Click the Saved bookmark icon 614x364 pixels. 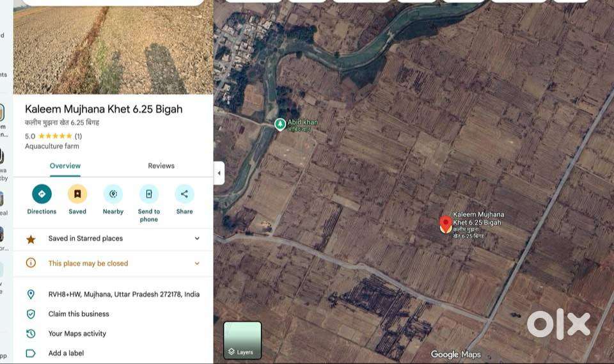(77, 194)
